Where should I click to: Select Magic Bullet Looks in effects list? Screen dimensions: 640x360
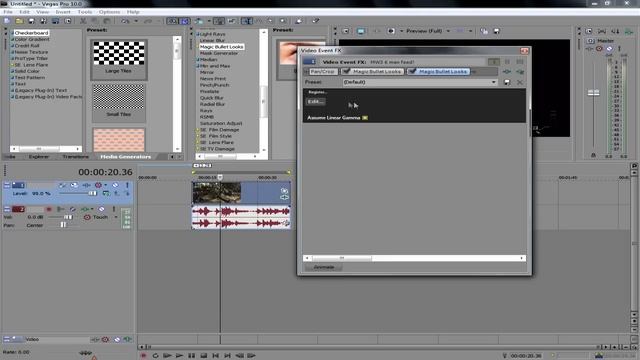click(222, 47)
